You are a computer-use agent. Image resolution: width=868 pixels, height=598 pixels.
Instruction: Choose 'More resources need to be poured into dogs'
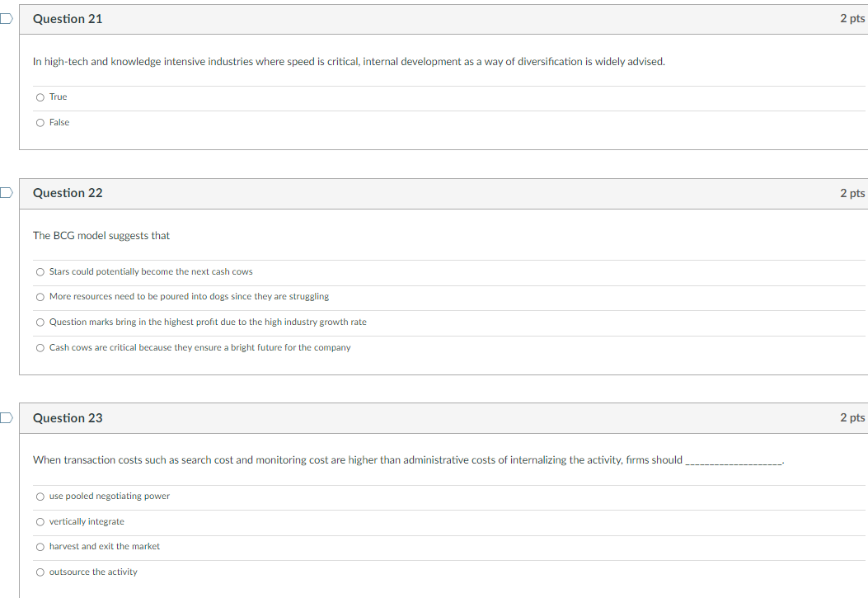(x=40, y=297)
